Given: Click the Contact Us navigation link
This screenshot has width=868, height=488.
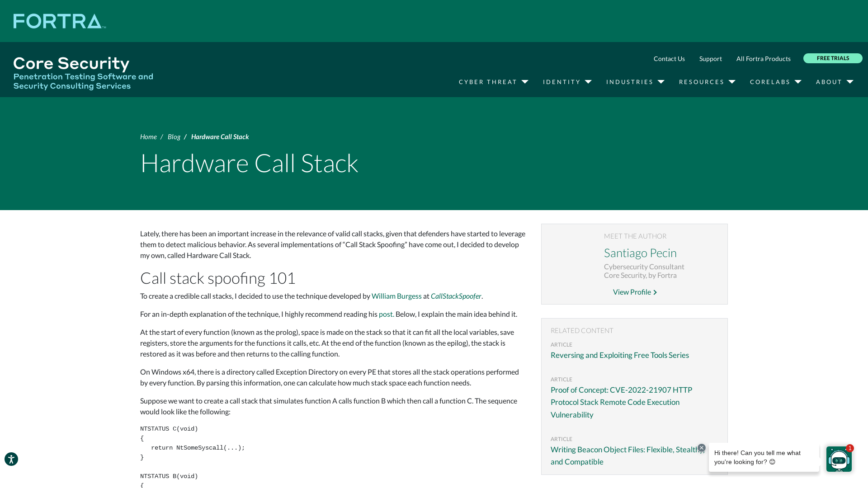Looking at the screenshot, I should (669, 58).
